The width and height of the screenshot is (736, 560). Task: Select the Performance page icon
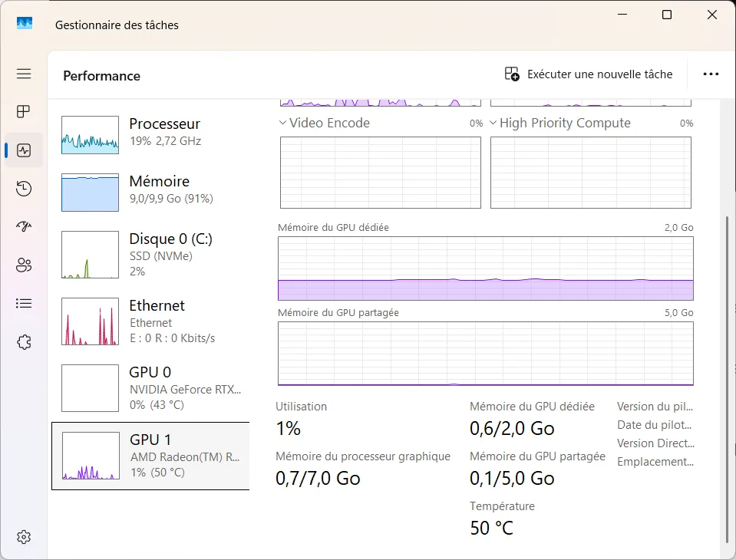tap(24, 150)
